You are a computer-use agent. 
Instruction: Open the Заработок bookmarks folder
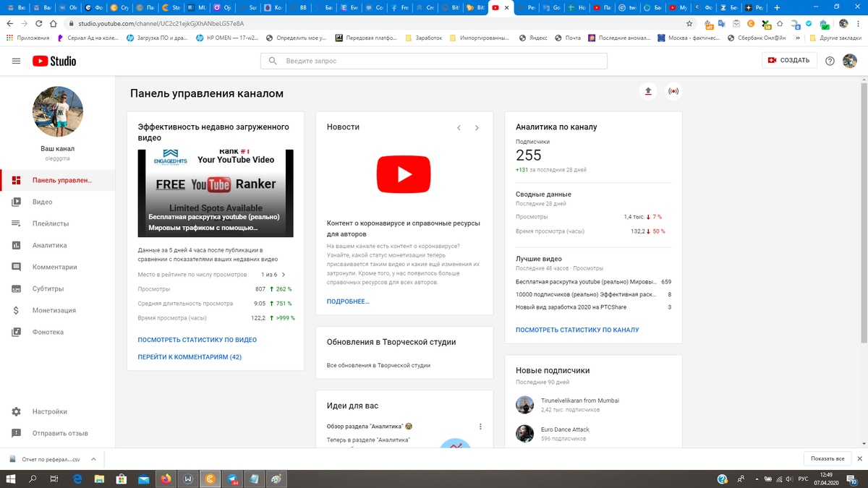[x=424, y=38]
